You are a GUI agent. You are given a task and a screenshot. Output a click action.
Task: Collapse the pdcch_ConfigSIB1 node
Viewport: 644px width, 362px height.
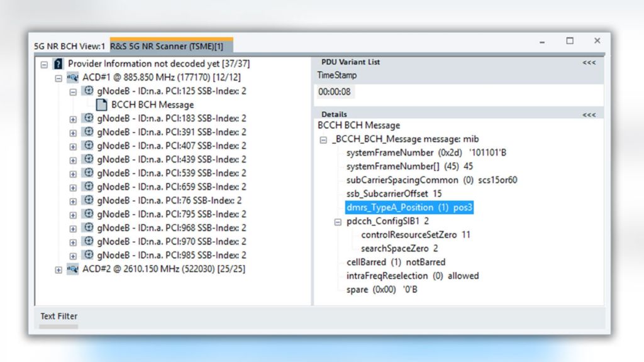click(x=338, y=222)
